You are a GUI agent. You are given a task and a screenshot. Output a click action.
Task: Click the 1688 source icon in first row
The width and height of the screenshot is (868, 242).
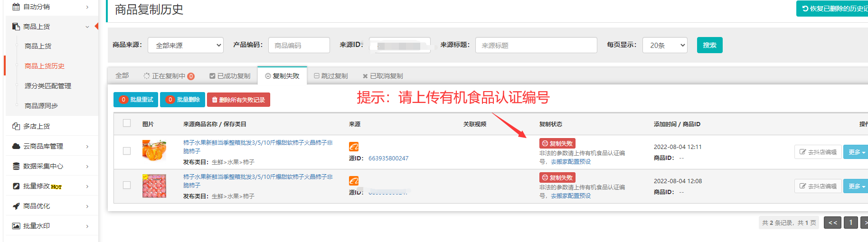(354, 147)
